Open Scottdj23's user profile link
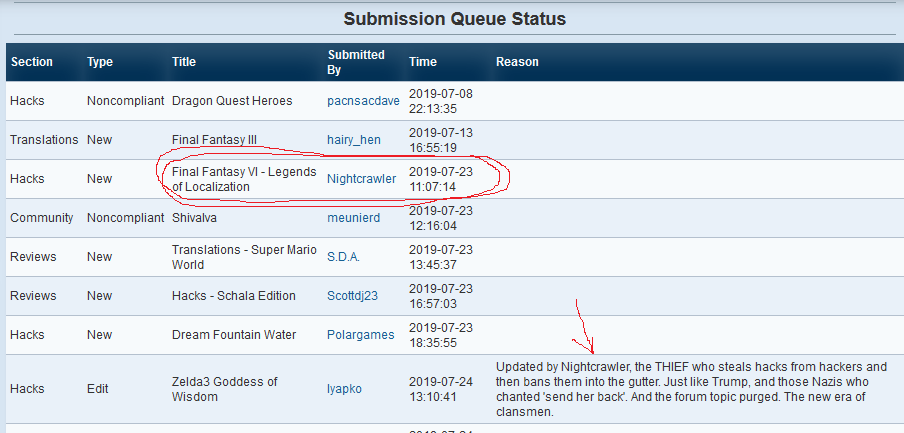Image resolution: width=904 pixels, height=433 pixels. [353, 296]
